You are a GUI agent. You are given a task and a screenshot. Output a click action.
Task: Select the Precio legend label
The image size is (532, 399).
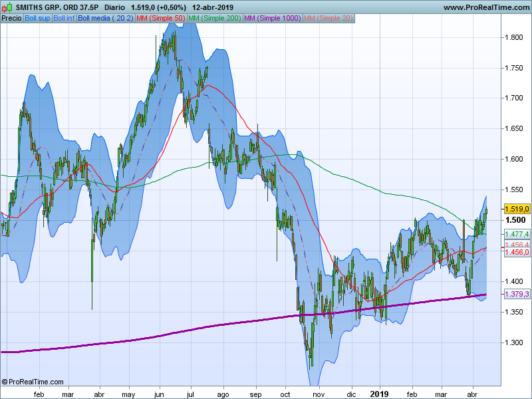tap(11, 19)
